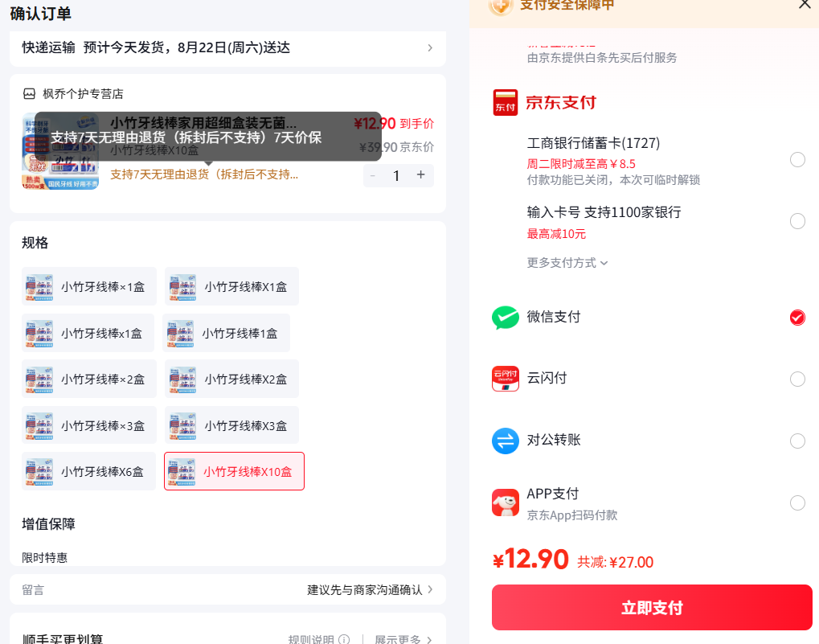The image size is (819, 644).
Task: Click the ¥39.90 京东价 text
Action: tap(396, 147)
